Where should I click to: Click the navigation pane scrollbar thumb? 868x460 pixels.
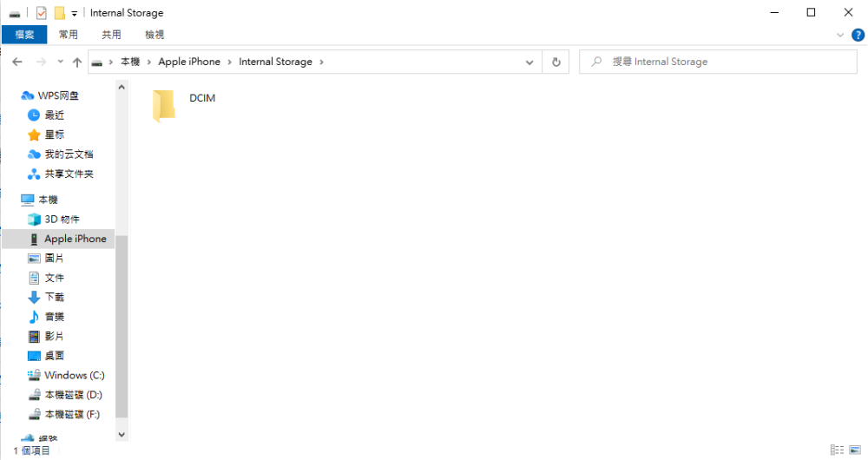point(122,326)
